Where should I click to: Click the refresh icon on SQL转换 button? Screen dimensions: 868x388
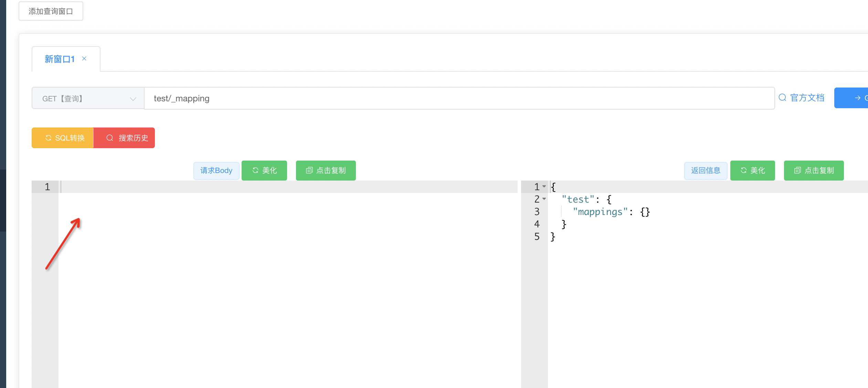pyautogui.click(x=48, y=138)
